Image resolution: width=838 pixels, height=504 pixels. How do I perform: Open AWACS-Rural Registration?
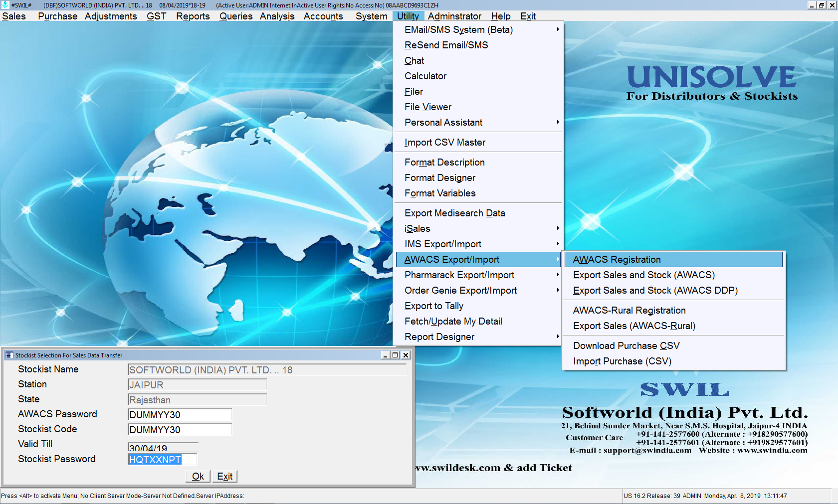click(673, 310)
